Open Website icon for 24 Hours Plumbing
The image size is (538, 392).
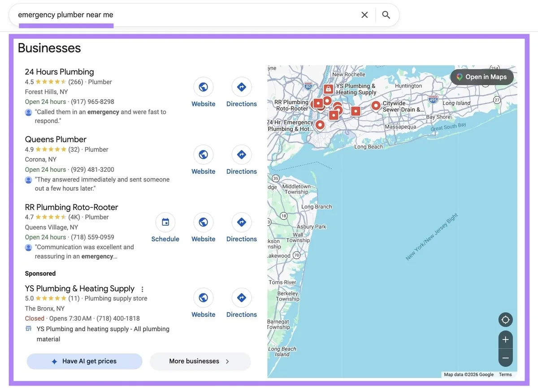203,87
